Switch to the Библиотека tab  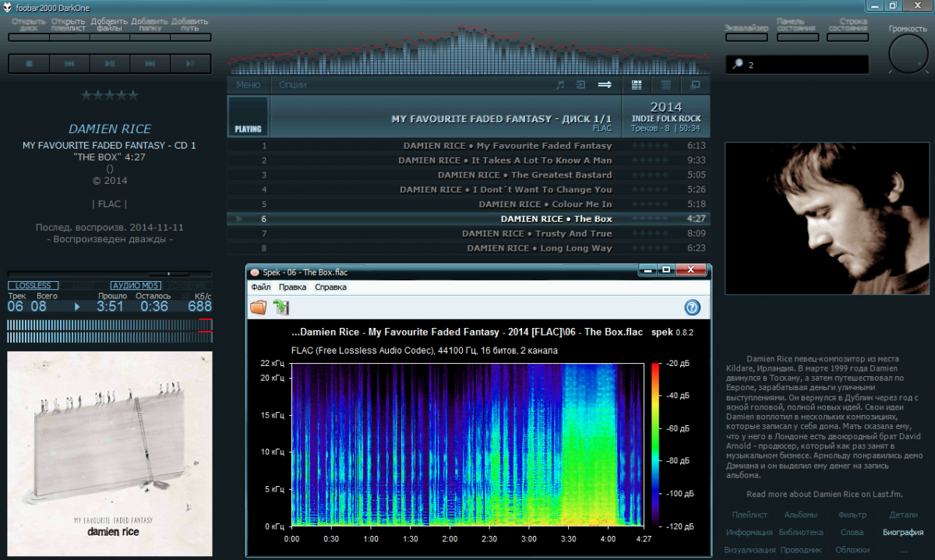click(x=801, y=533)
